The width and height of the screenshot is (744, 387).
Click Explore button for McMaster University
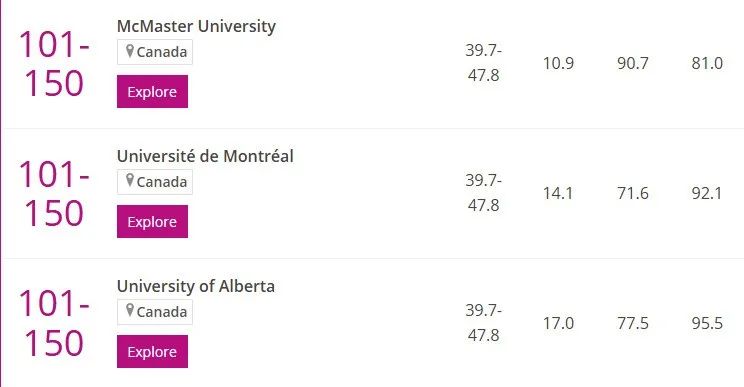click(152, 92)
